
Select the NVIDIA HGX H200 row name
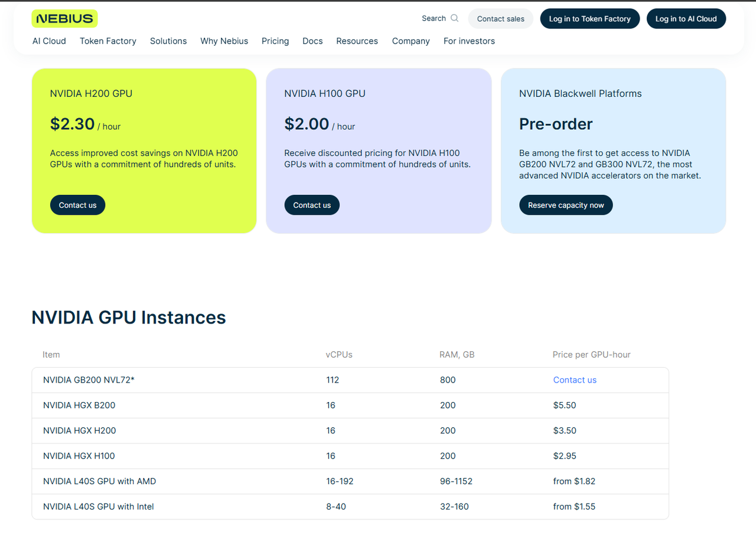pos(80,431)
